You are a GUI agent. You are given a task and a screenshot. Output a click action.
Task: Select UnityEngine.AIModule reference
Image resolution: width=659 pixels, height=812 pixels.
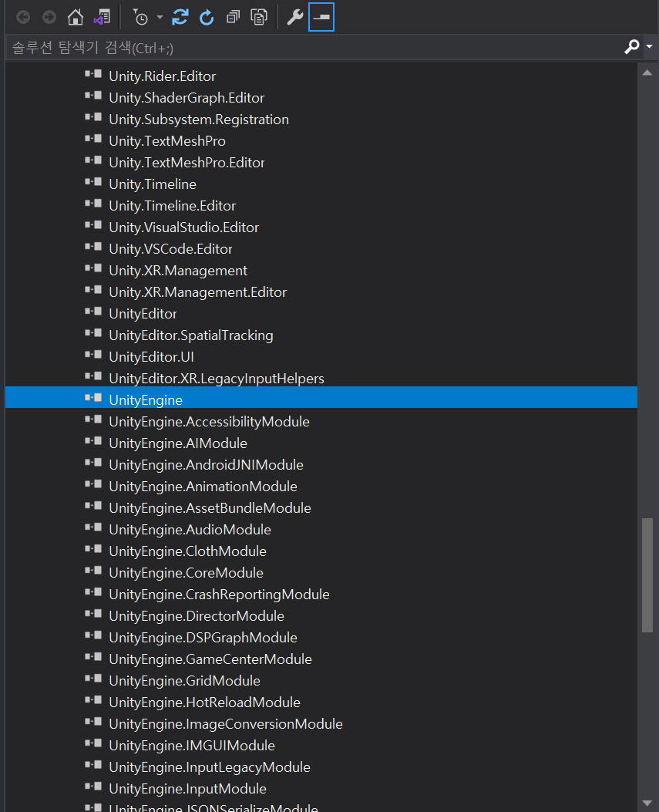(x=178, y=443)
